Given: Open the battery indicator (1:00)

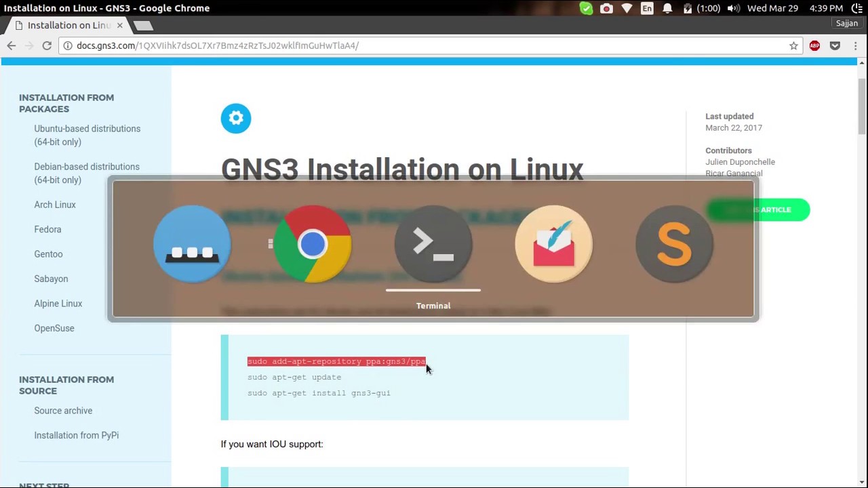Looking at the screenshot, I should pos(701,8).
